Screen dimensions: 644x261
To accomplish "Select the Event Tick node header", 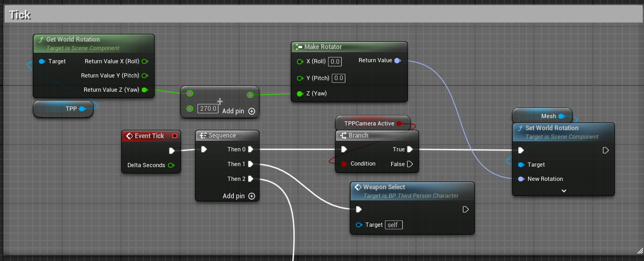I will click(x=151, y=136).
